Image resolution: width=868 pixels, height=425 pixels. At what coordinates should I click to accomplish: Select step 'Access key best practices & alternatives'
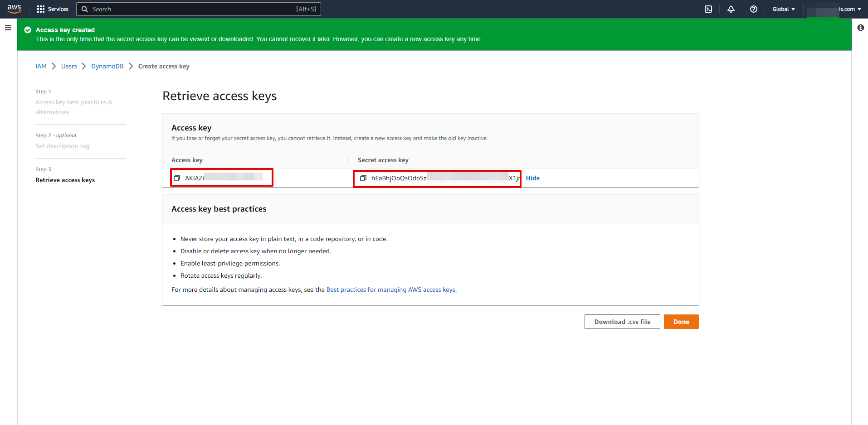(x=74, y=107)
